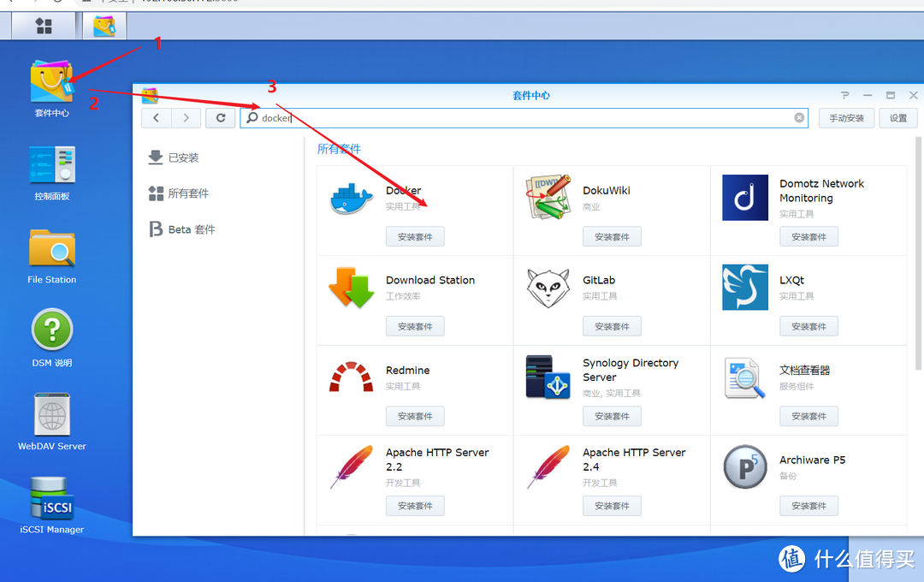The width and height of the screenshot is (924, 582).
Task: Click the package list vertical scrollbar
Action: tap(918, 253)
